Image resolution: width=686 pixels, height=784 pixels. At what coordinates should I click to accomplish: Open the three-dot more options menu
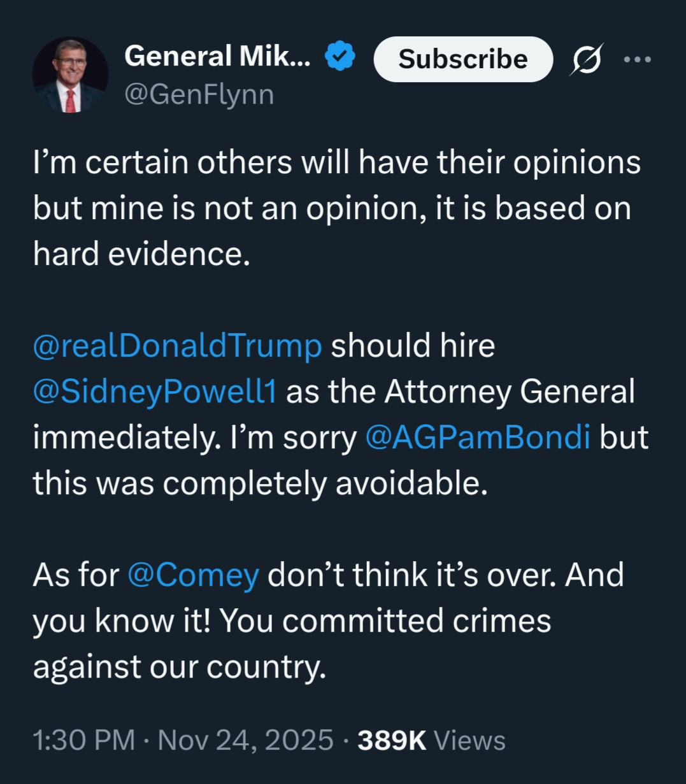(x=637, y=59)
